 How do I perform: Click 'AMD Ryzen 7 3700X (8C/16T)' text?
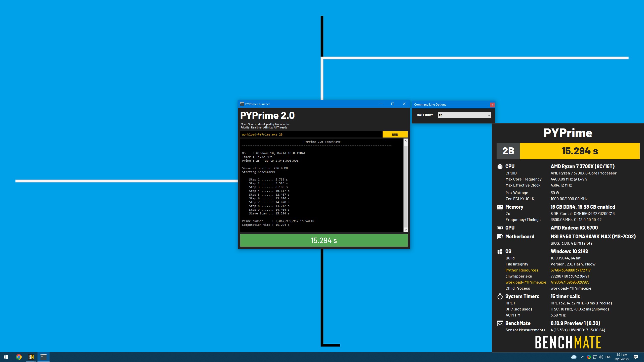[x=583, y=166]
